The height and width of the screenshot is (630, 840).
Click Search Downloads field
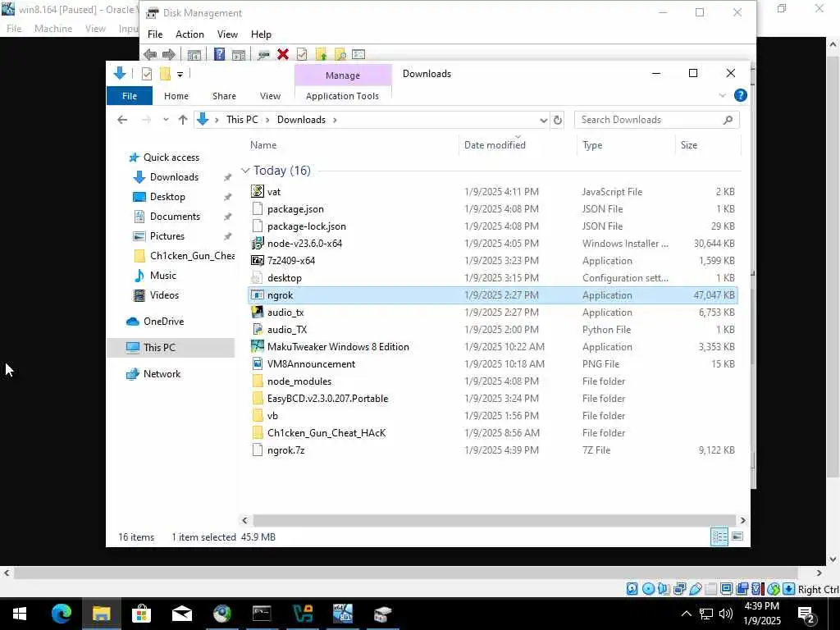657,120
